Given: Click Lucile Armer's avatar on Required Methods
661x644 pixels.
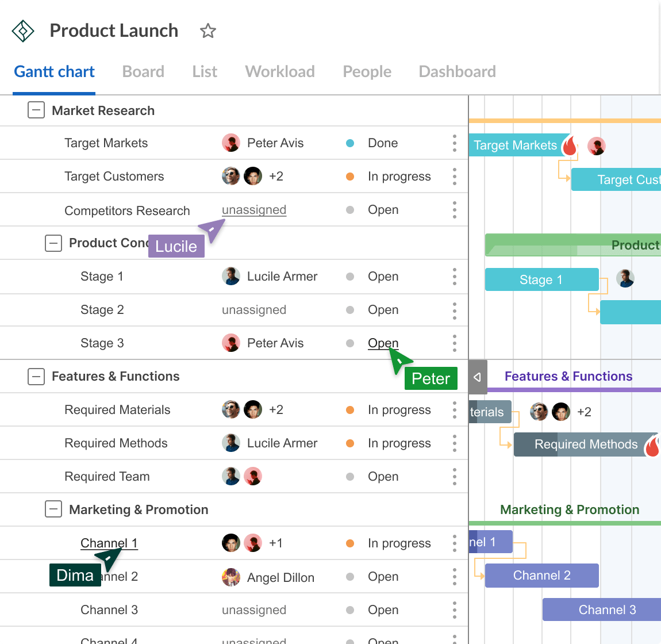Looking at the screenshot, I should [231, 443].
